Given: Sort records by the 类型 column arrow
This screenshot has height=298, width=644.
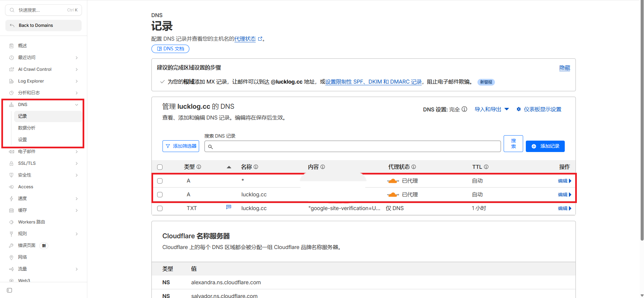Looking at the screenshot, I should click(x=229, y=167).
